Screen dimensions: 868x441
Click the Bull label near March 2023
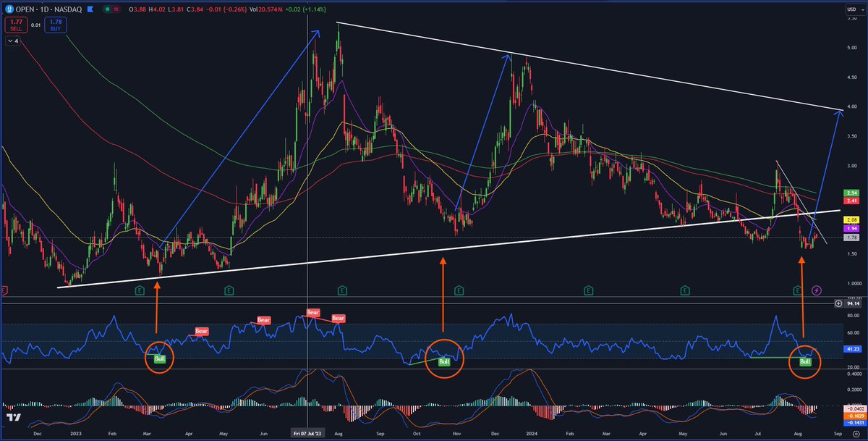(160, 358)
